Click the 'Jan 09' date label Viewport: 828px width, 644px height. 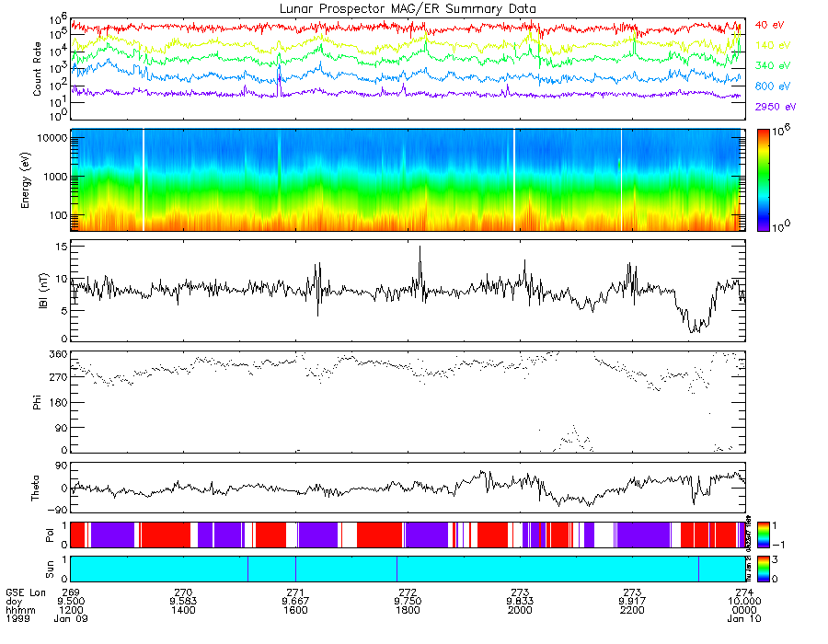click(x=71, y=618)
